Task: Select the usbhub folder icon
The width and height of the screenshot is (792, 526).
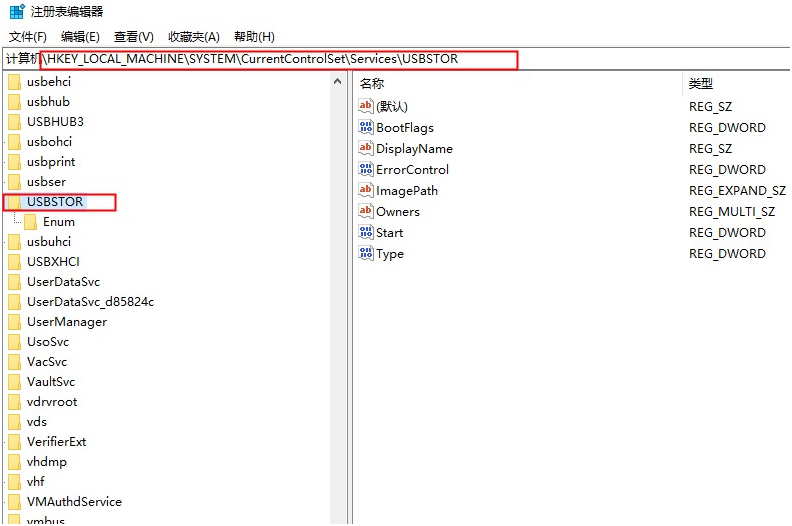Action: [x=15, y=102]
